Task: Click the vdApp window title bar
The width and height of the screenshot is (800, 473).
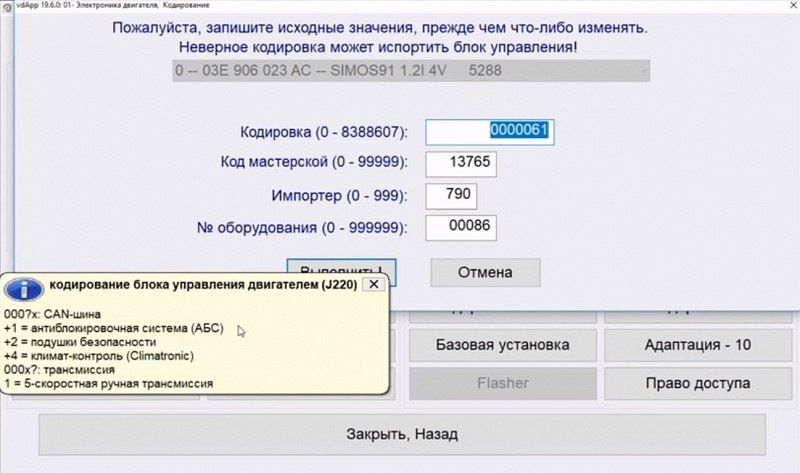Action: (x=400, y=6)
